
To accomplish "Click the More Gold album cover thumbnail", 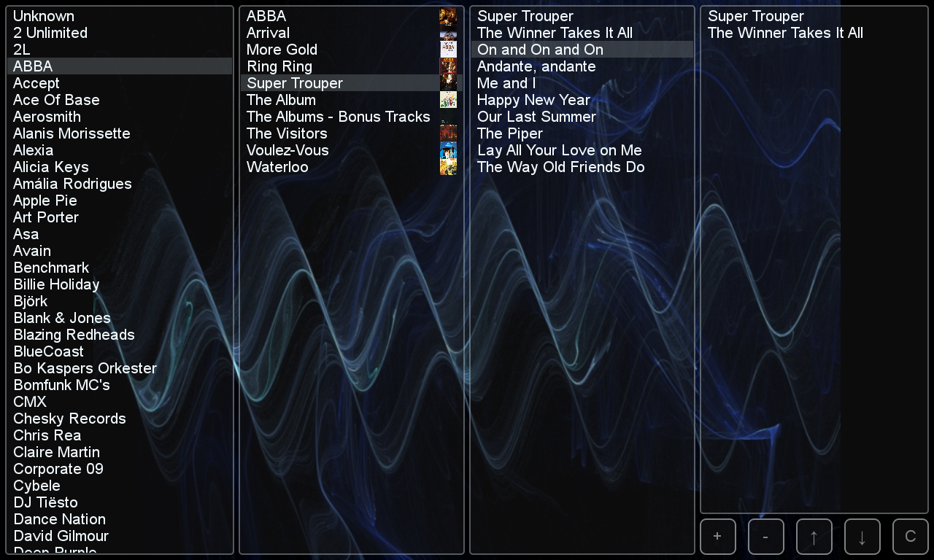I will 448,50.
